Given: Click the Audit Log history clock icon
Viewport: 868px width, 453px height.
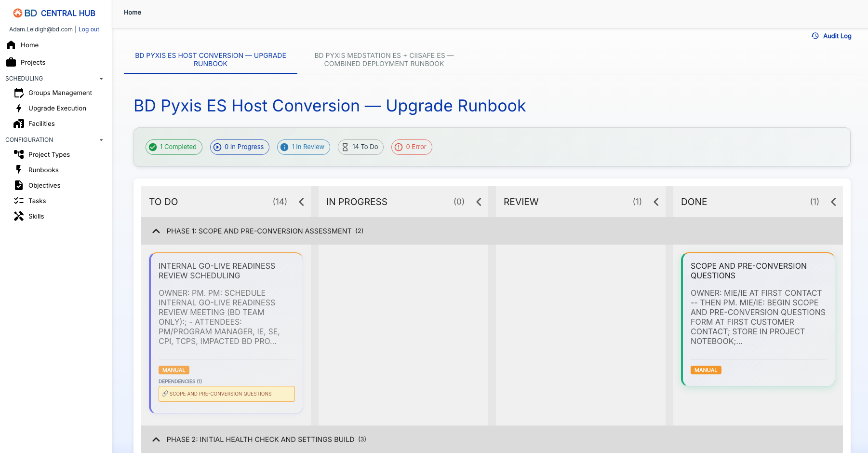Looking at the screenshot, I should pos(815,36).
